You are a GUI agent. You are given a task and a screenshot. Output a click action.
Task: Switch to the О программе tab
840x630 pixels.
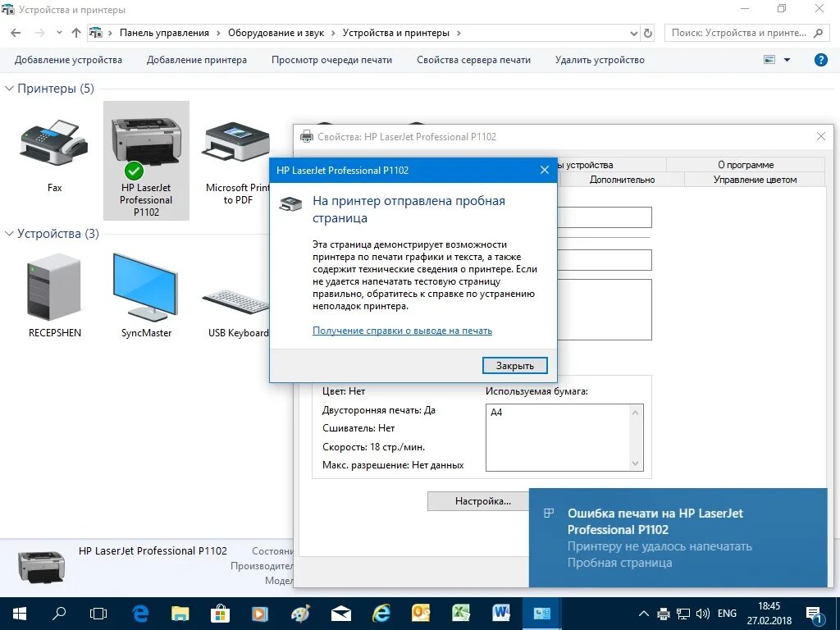pos(746,164)
